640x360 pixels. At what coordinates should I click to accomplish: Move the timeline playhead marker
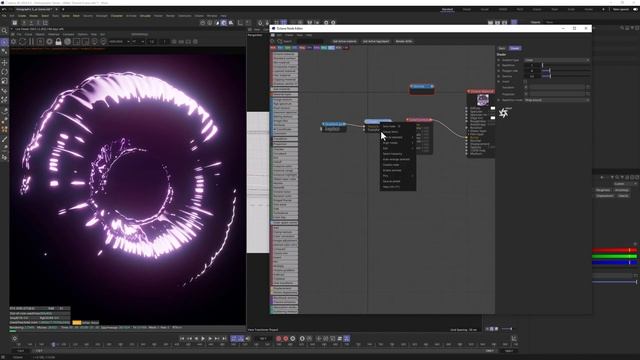click(x=53, y=345)
